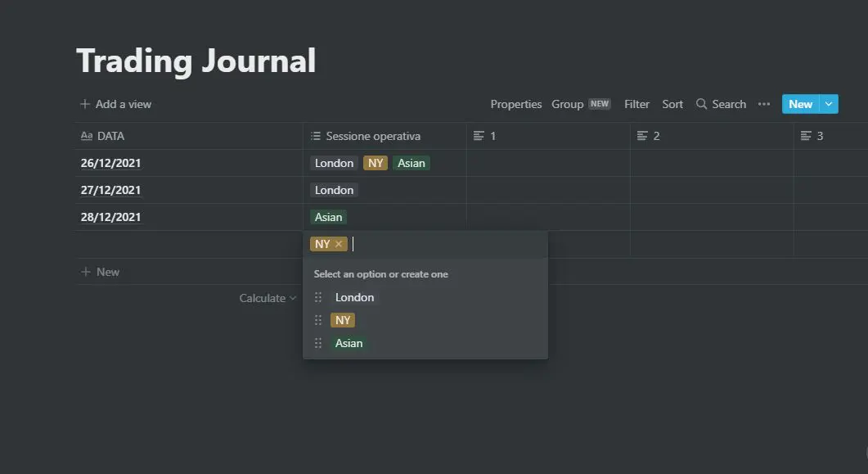This screenshot has width=868, height=474.
Task: Click London tag in 26/12/2021 row
Action: [x=334, y=163]
